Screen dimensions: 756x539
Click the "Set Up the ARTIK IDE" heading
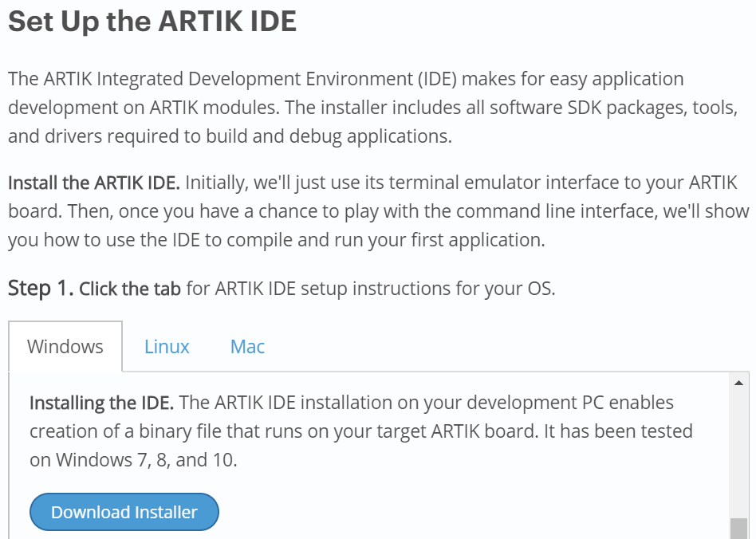click(x=152, y=22)
